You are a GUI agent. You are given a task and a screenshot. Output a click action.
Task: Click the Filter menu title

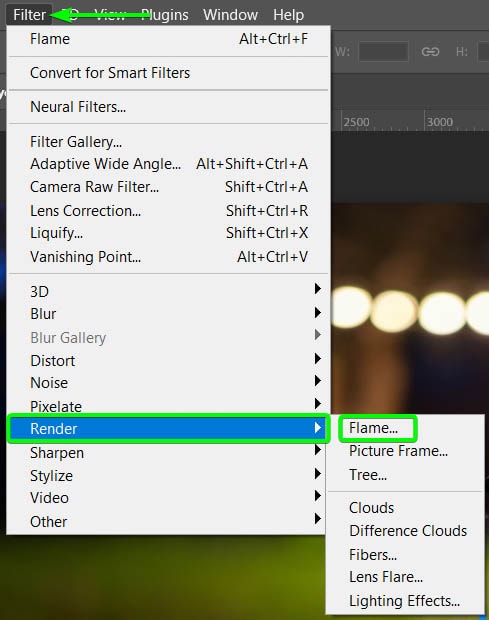pyautogui.click(x=29, y=15)
